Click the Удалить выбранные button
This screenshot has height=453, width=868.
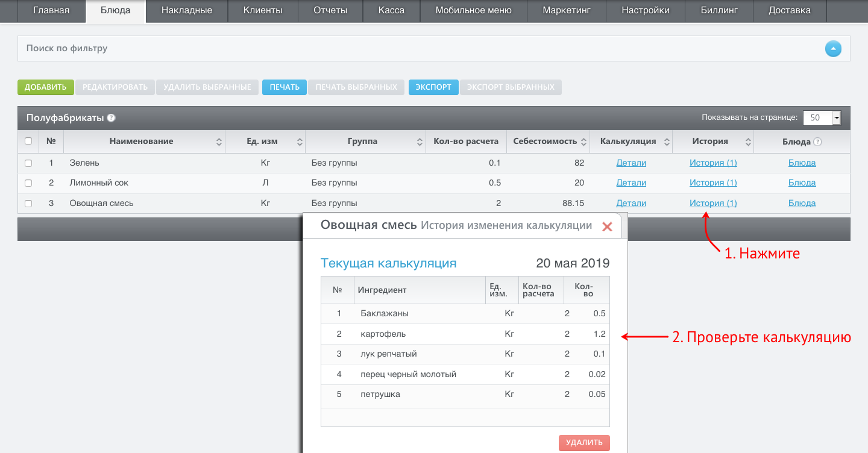point(207,87)
